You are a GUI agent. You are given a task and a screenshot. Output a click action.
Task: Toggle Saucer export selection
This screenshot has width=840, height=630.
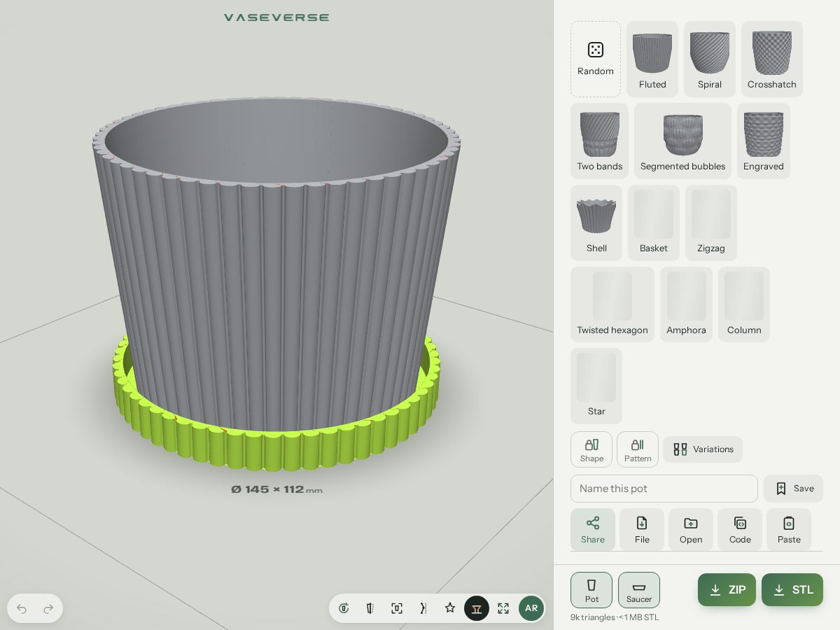tap(639, 590)
